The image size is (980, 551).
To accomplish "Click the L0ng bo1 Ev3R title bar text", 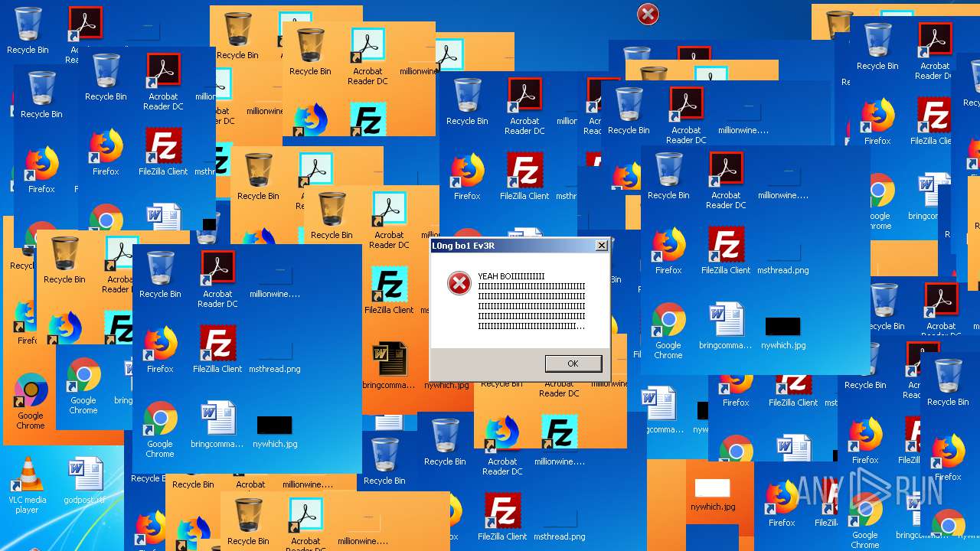I will coord(463,246).
